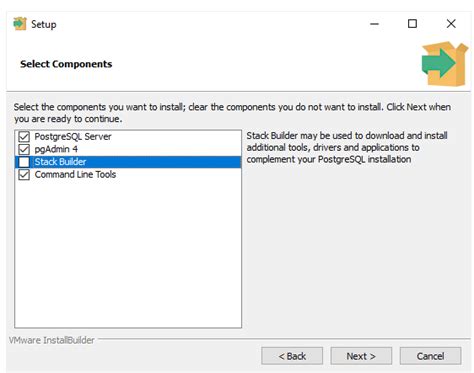Select the PostgreSQL Server list label
474x373 pixels.
tap(73, 137)
